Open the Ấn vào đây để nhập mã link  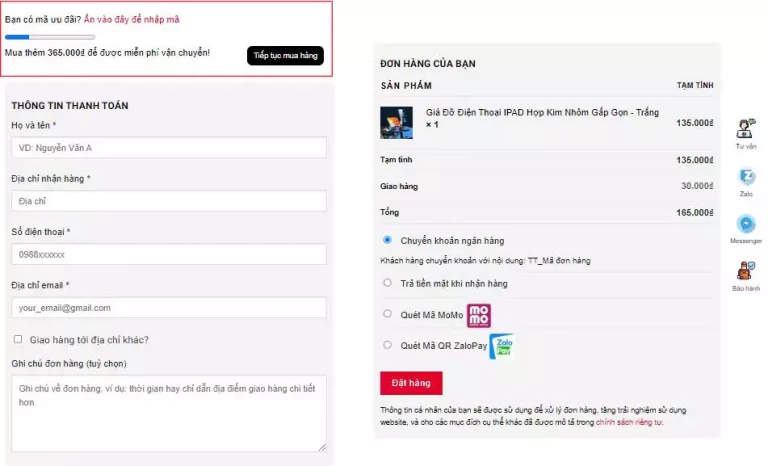(131, 20)
